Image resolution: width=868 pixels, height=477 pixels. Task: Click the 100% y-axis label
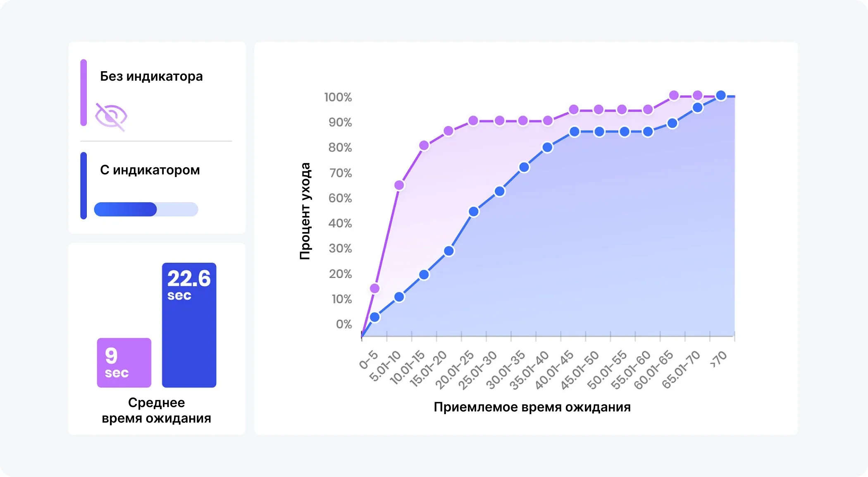[338, 97]
